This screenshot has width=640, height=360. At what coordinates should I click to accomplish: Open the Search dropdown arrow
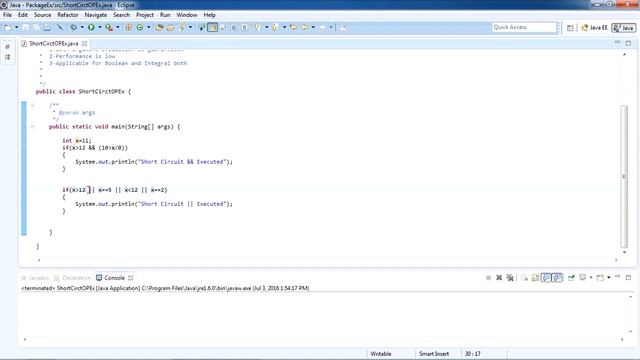pos(190,27)
